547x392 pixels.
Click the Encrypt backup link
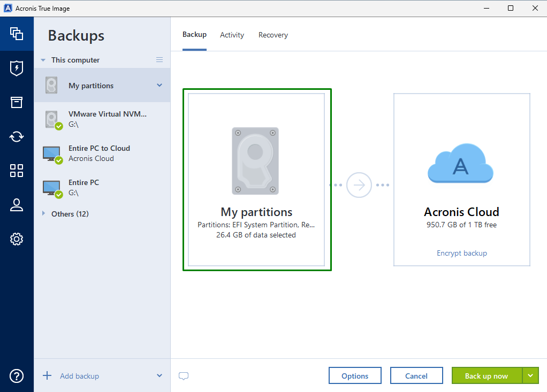point(461,252)
